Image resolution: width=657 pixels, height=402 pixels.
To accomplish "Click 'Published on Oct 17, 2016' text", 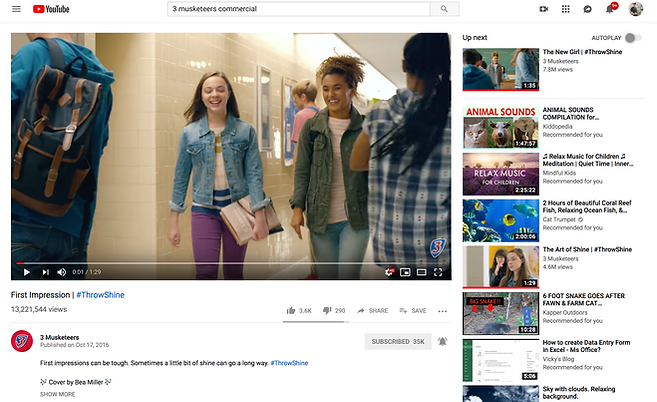I will point(74,345).
